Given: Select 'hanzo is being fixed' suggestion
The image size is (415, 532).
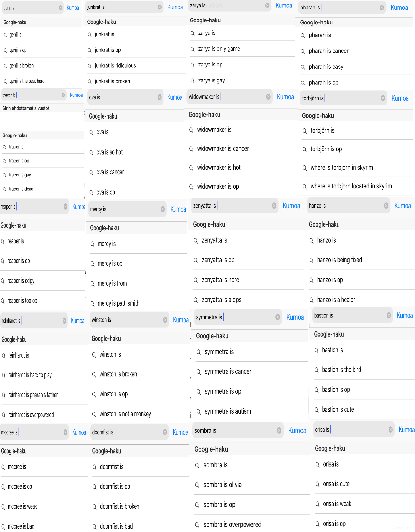Looking at the screenshot, I should [339, 260].
